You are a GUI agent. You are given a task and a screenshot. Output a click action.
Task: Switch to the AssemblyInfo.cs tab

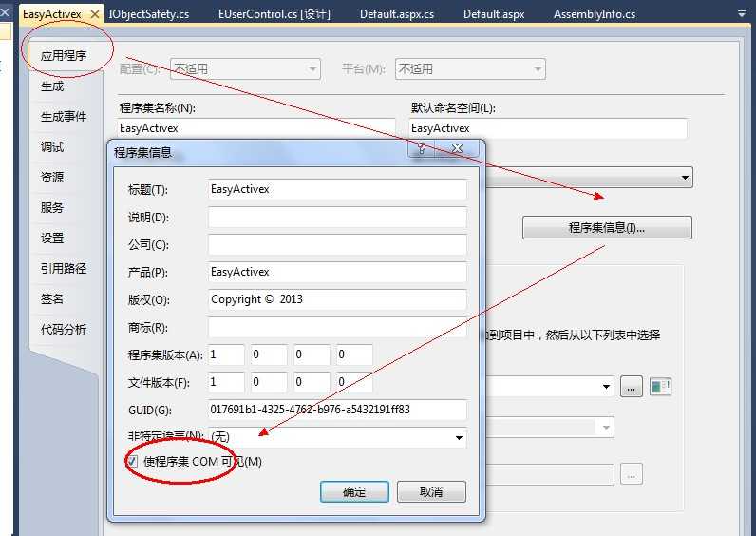click(x=594, y=14)
